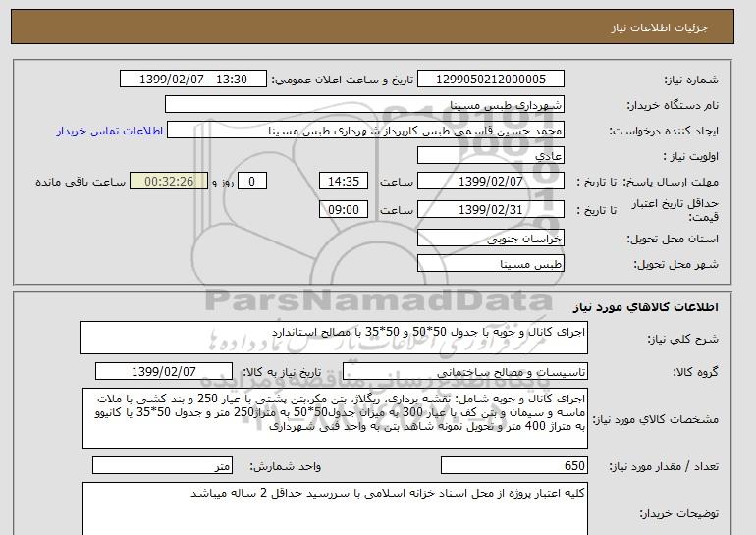Click the goods specification text area
Image resolution: width=756 pixels, height=535 pixels.
tap(335, 418)
